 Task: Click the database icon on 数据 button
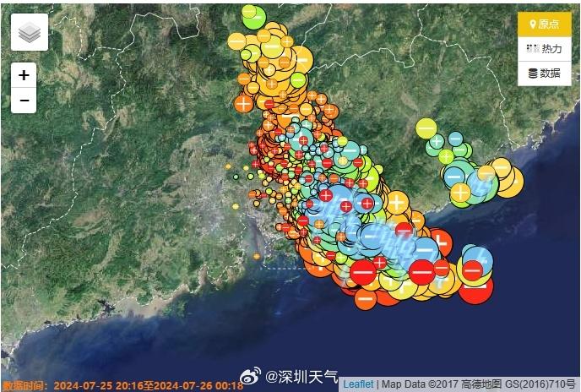[533, 73]
